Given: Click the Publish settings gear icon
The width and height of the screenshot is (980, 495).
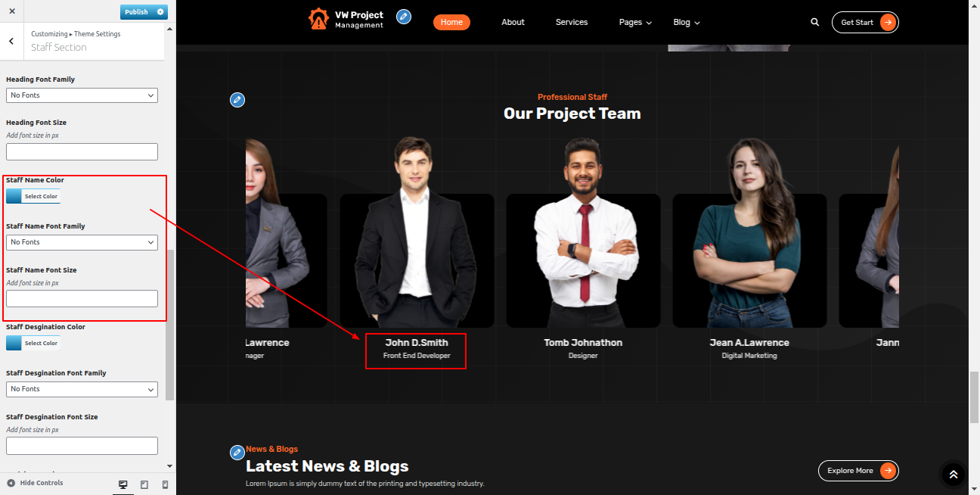Looking at the screenshot, I should [x=160, y=12].
